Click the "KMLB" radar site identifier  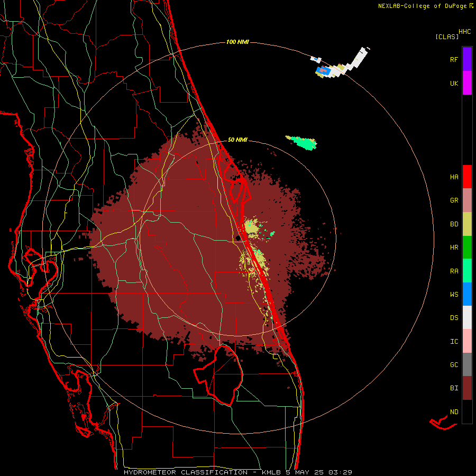click(x=272, y=472)
